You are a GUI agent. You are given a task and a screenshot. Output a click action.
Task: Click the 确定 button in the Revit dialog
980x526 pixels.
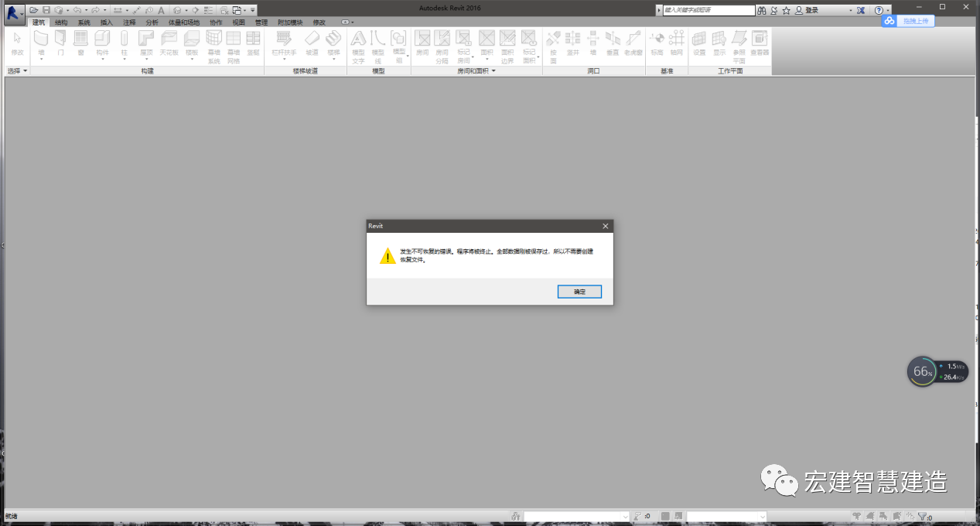pyautogui.click(x=579, y=292)
